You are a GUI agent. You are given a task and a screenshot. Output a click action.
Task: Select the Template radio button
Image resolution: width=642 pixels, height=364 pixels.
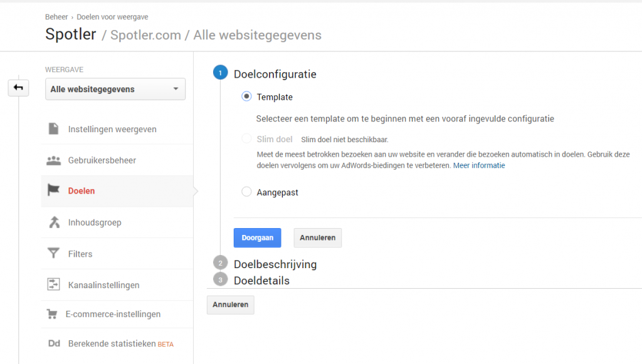point(246,96)
